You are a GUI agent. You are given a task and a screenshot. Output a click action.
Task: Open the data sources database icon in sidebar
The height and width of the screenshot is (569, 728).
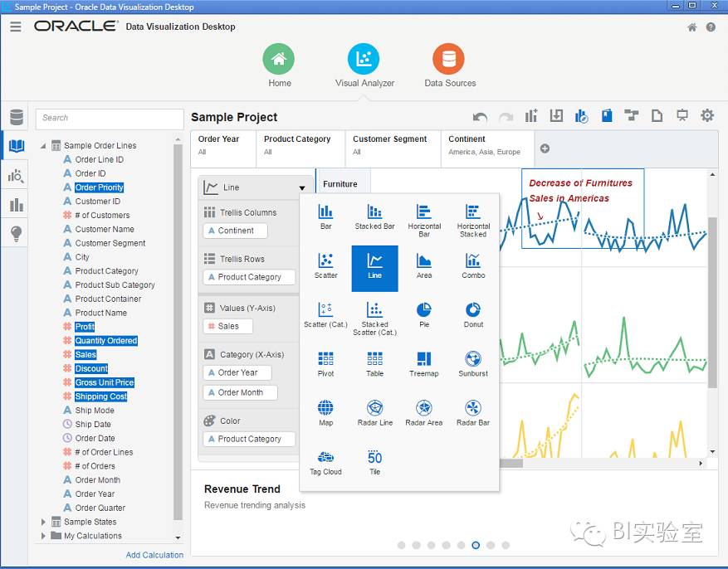tap(15, 116)
